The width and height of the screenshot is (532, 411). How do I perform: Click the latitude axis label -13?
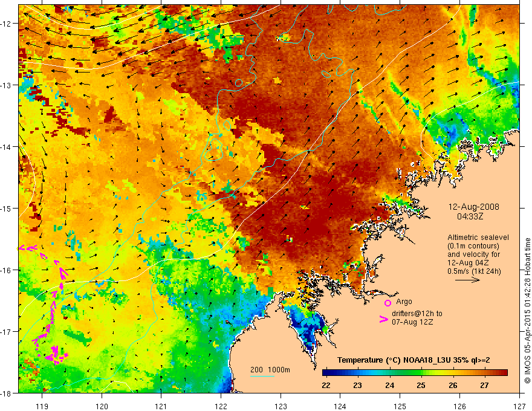click(x=6, y=85)
